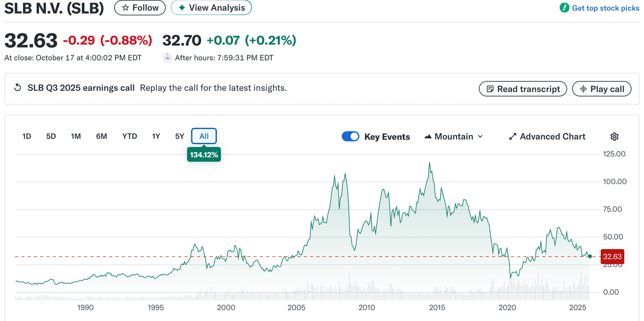Select the 5D time range

point(51,136)
